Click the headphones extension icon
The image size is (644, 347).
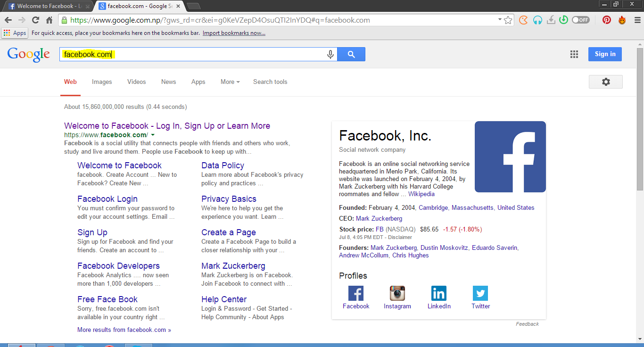[537, 20]
